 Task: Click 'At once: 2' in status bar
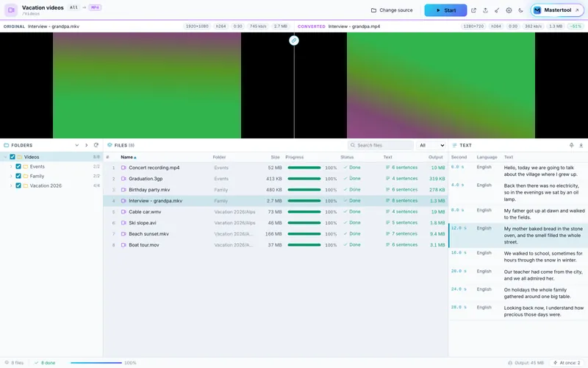click(567, 363)
